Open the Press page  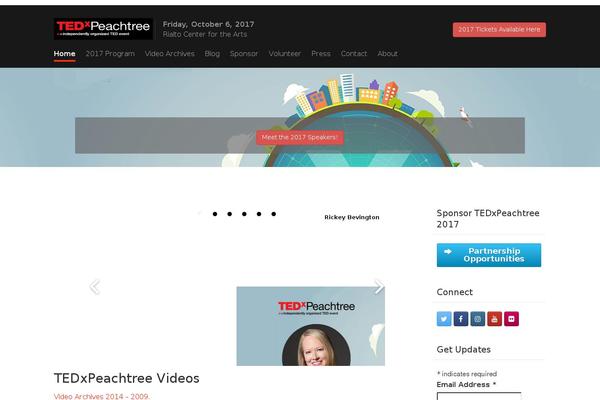pos(321,54)
